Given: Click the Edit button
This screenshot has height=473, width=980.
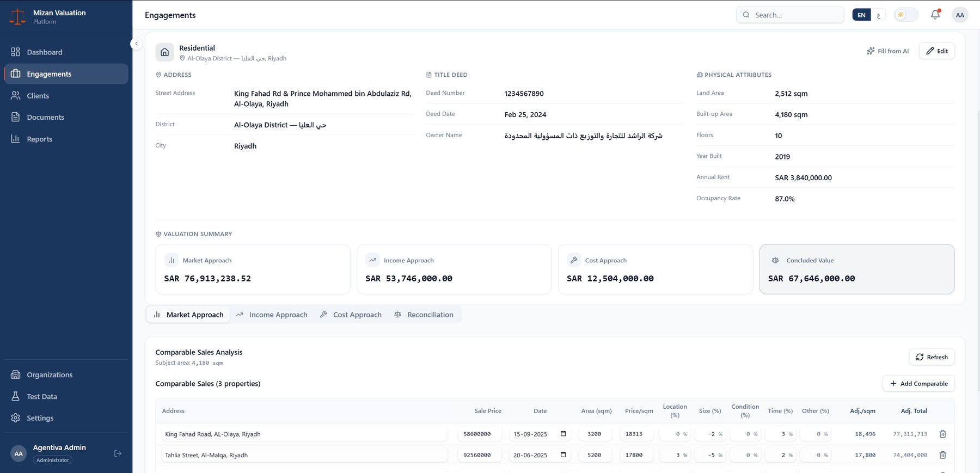Looking at the screenshot, I should (x=937, y=51).
